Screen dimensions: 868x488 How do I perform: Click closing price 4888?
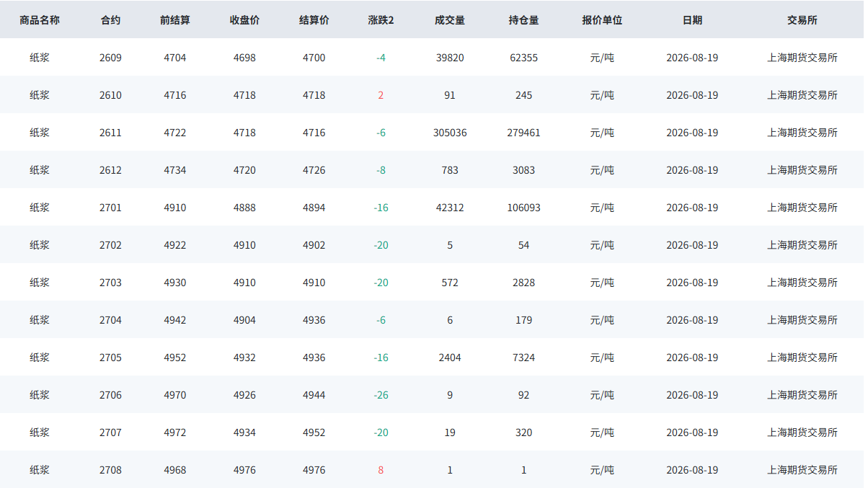(244, 208)
